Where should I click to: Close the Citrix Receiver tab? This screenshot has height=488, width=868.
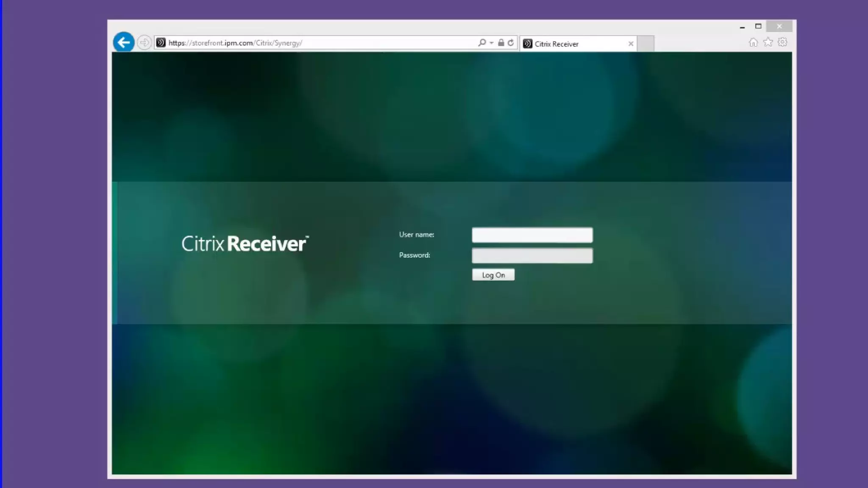(631, 44)
